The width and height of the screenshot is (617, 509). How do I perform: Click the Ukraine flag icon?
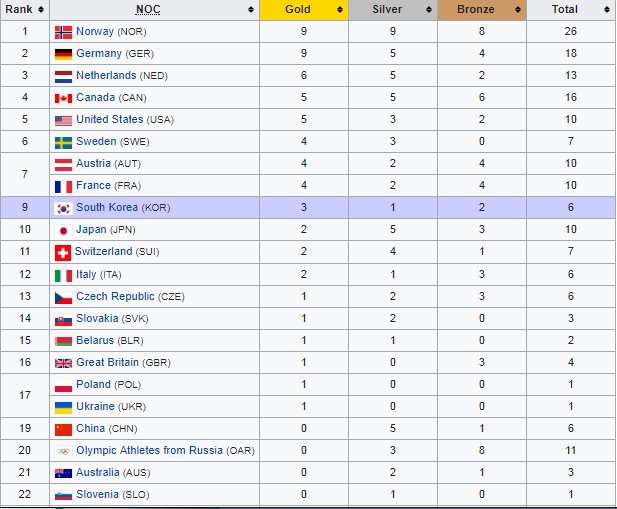[x=63, y=406]
